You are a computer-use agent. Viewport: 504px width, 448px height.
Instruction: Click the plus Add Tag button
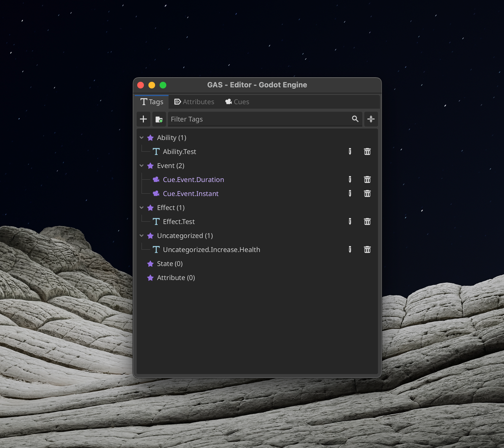(x=143, y=119)
